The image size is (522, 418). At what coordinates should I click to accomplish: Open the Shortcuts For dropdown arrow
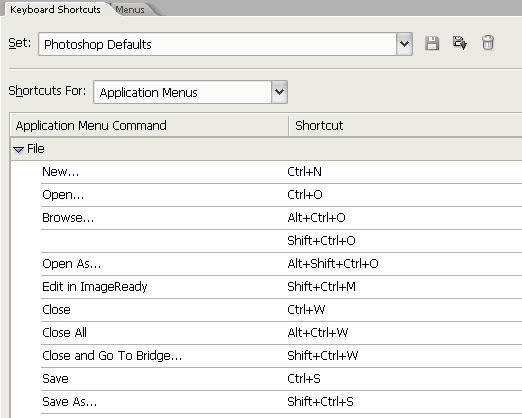pos(279,92)
